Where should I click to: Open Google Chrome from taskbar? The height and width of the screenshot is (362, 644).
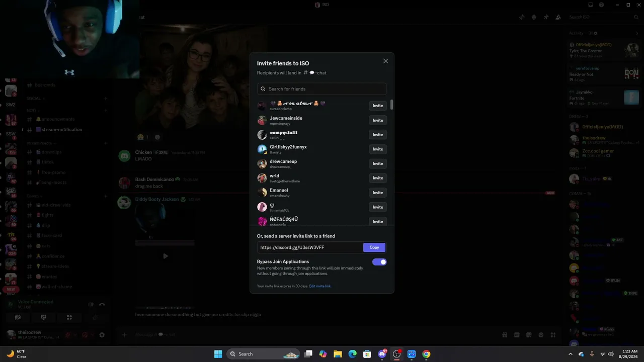click(x=426, y=354)
